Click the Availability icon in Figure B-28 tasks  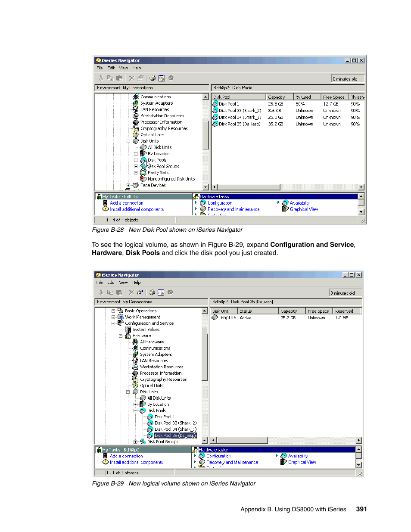285,203
